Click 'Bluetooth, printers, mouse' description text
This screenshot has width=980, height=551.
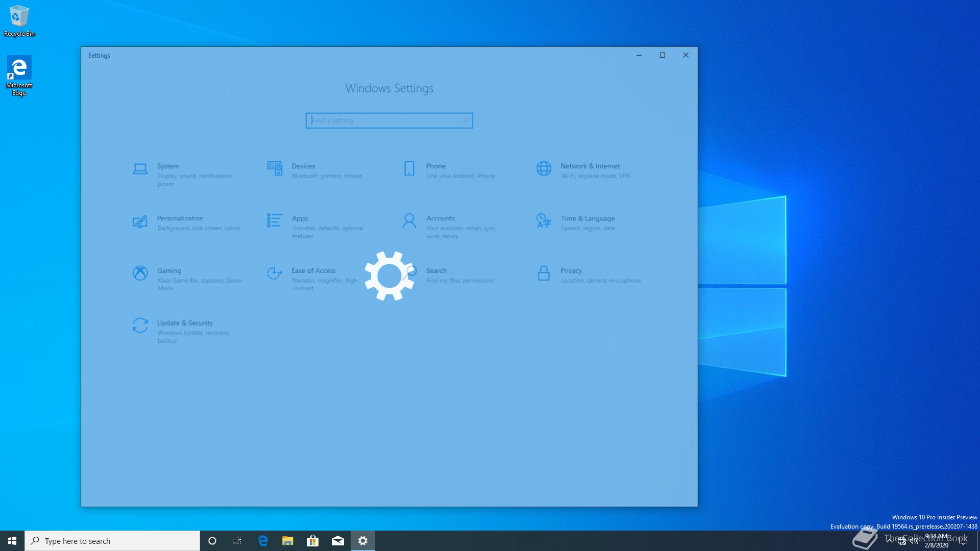tap(327, 176)
